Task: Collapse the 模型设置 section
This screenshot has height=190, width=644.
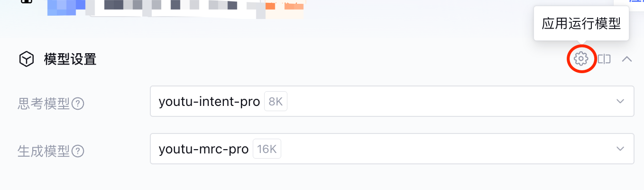Action: pyautogui.click(x=627, y=59)
